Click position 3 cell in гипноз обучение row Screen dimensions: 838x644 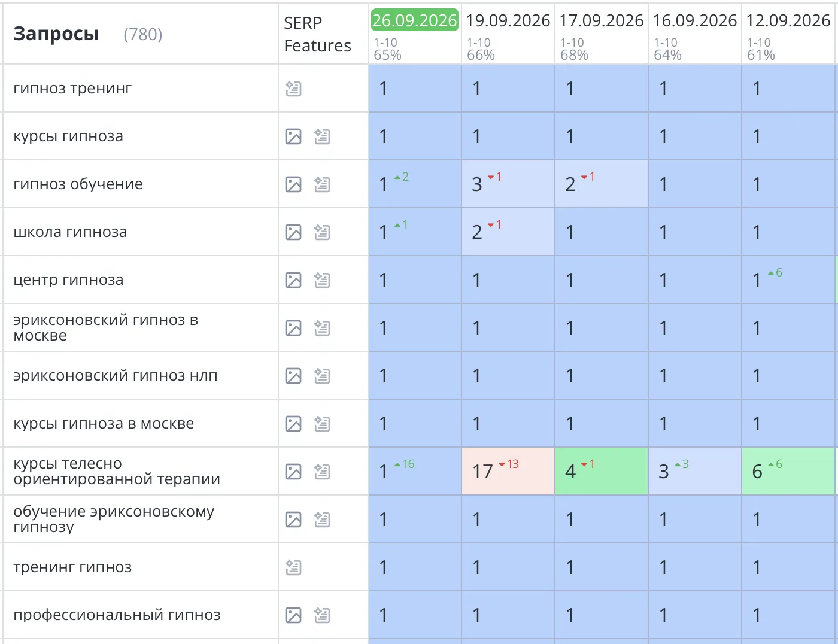pos(508,184)
